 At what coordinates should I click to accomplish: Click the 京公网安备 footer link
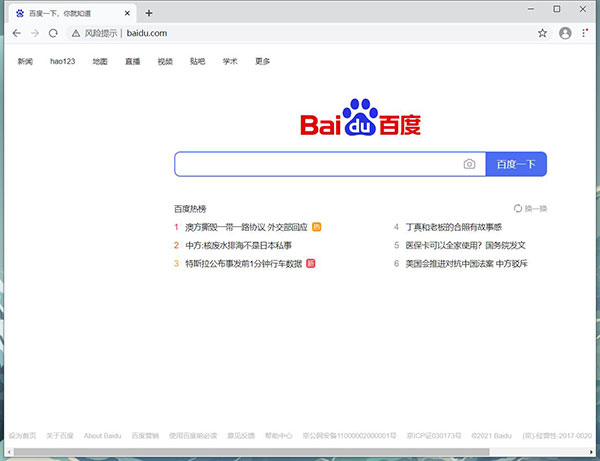349,436
